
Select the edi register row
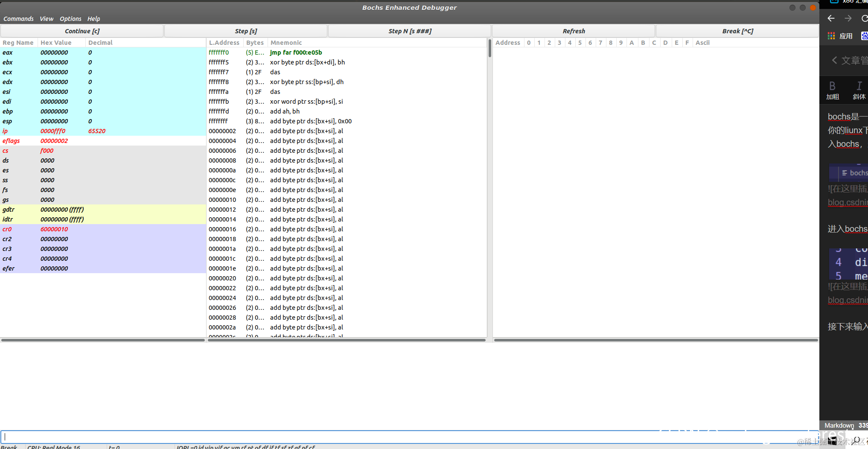click(103, 102)
